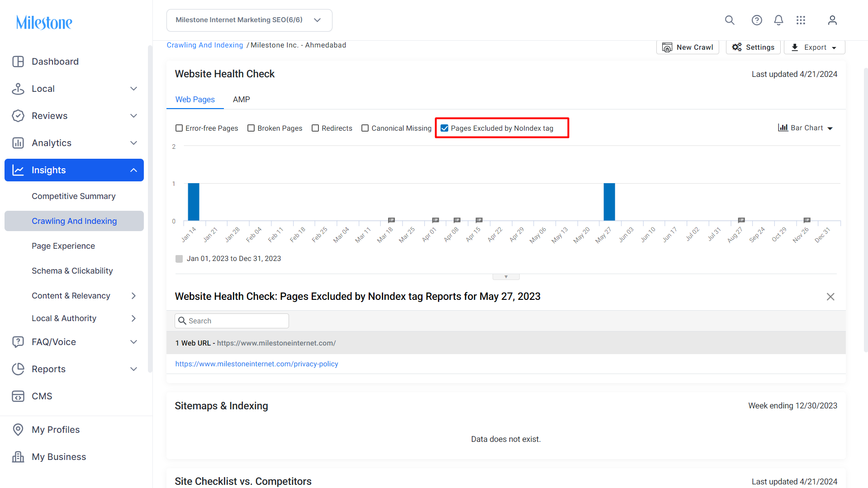The width and height of the screenshot is (868, 488).
Task: Click the CMS code-window icon
Action: [x=18, y=396]
